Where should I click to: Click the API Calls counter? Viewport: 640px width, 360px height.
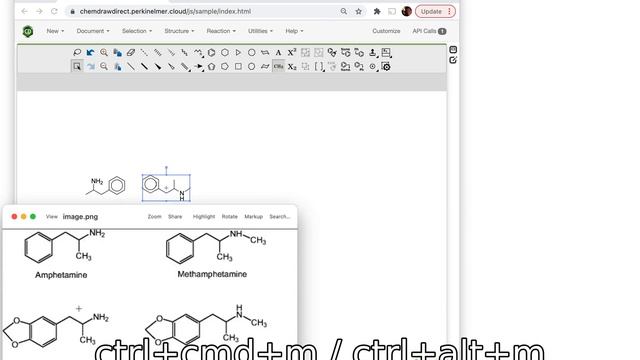(x=429, y=31)
